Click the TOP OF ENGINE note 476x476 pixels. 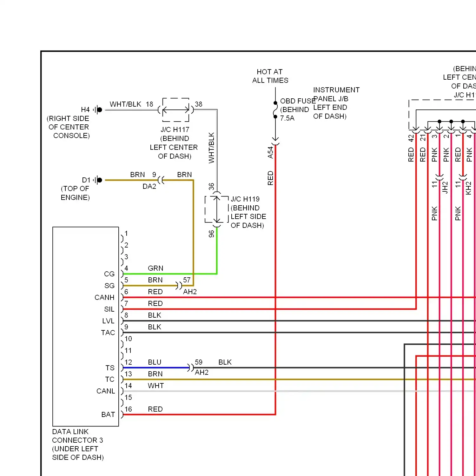pos(75,193)
